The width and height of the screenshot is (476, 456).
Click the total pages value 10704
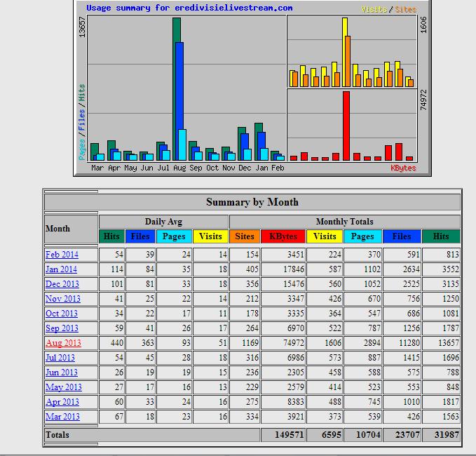(368, 435)
